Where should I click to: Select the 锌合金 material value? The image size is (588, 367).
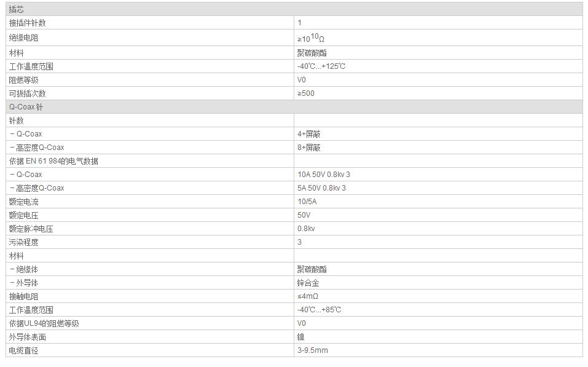pyautogui.click(x=308, y=283)
